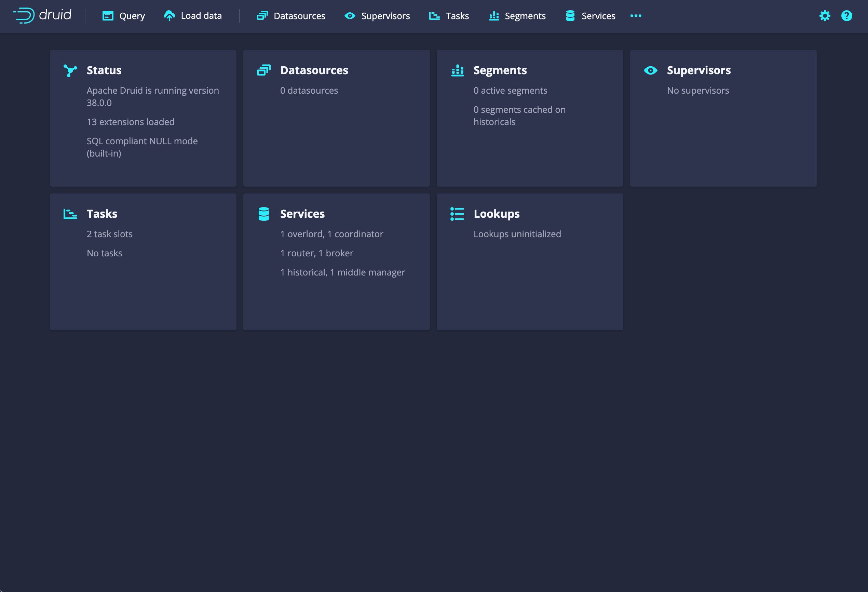Click the Lookups card list icon
868x592 pixels.
457,214
